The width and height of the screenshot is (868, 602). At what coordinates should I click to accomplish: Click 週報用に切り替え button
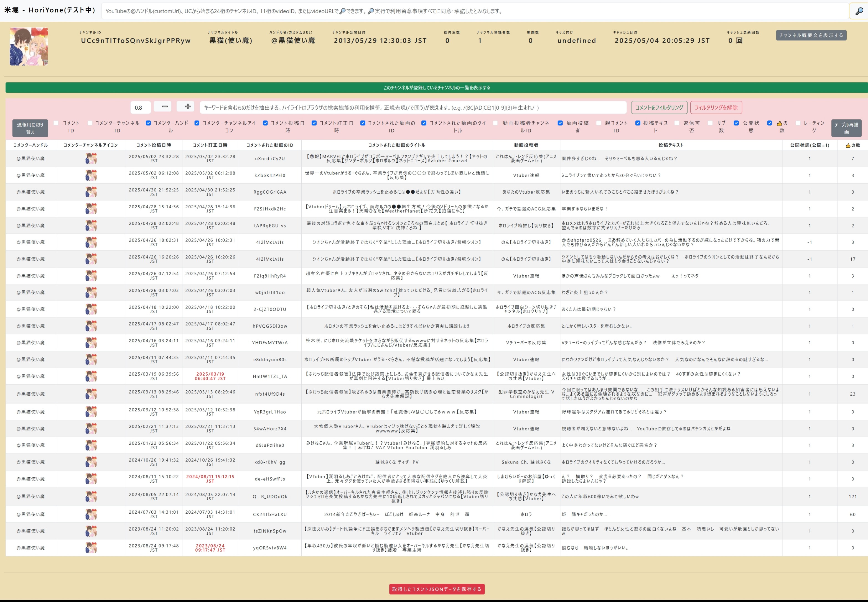coord(30,128)
